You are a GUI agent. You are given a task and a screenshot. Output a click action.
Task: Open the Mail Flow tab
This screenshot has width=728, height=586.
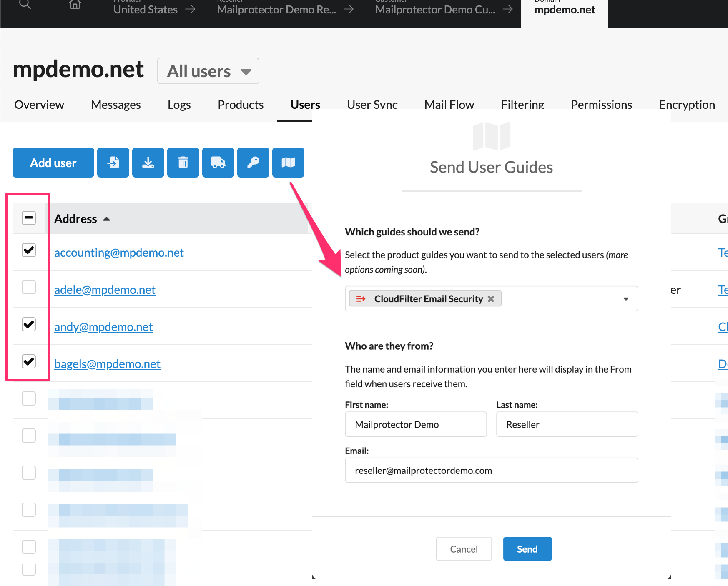point(449,105)
